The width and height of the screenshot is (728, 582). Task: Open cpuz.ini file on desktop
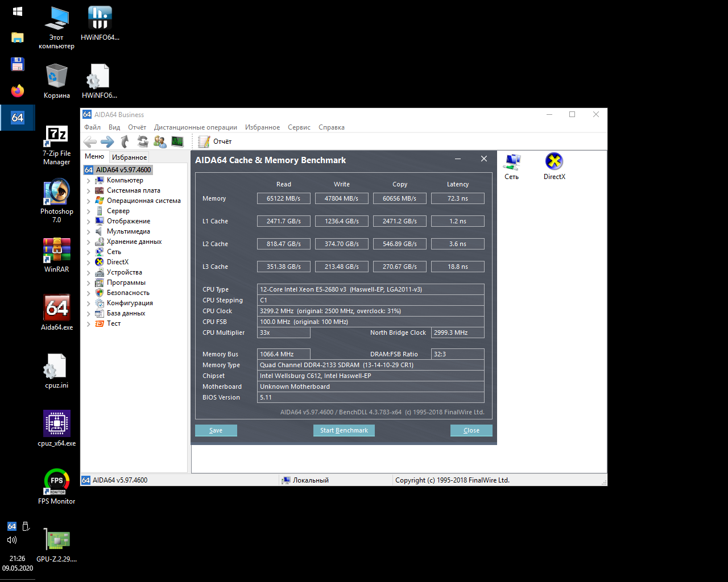tap(57, 371)
